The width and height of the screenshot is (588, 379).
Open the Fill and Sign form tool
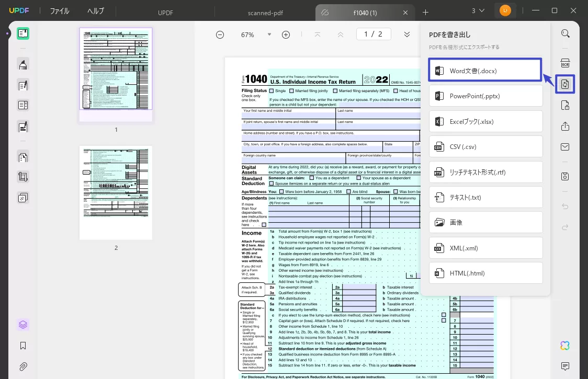tap(23, 127)
